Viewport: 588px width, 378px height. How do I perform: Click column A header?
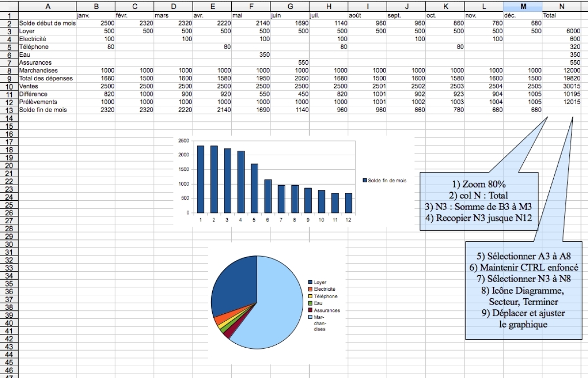pyautogui.click(x=48, y=5)
